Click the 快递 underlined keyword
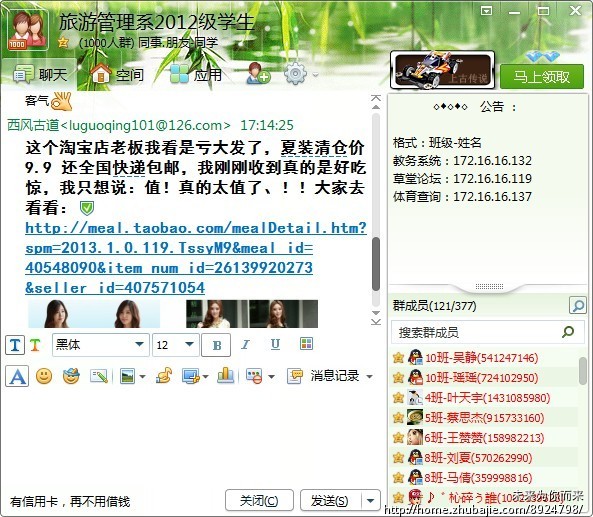 pos(129,168)
